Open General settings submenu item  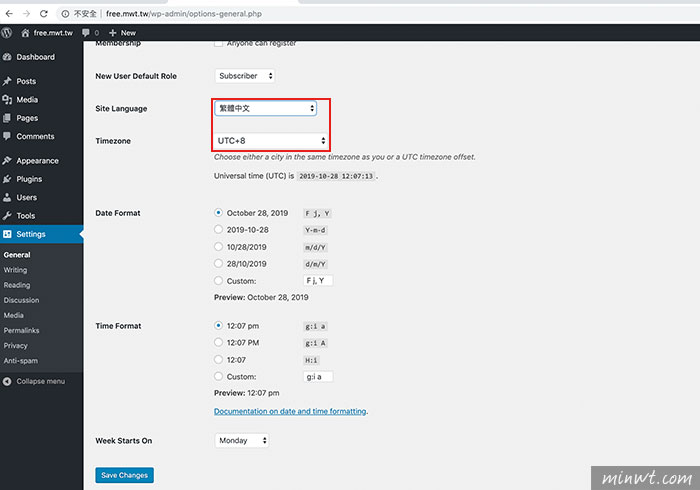(x=17, y=255)
